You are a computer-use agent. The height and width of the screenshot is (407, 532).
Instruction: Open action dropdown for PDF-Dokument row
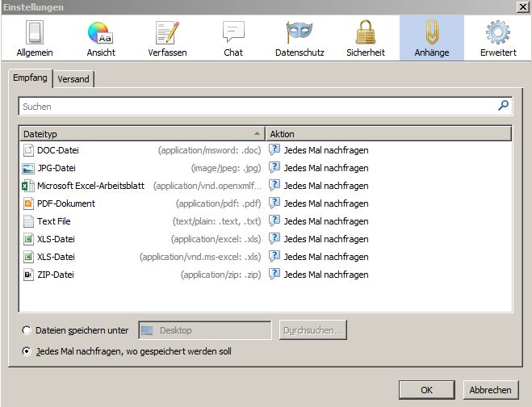[388, 203]
